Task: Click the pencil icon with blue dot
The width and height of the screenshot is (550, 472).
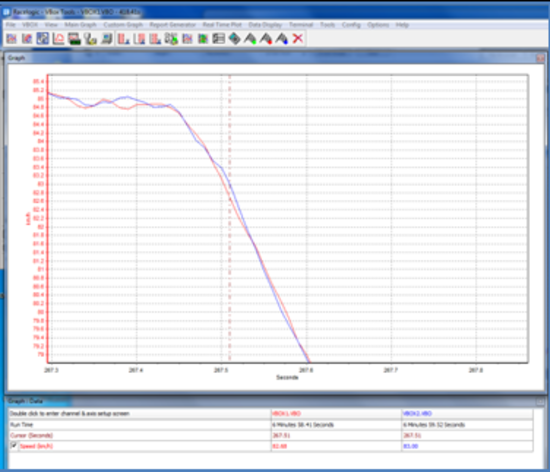Action: (x=282, y=38)
